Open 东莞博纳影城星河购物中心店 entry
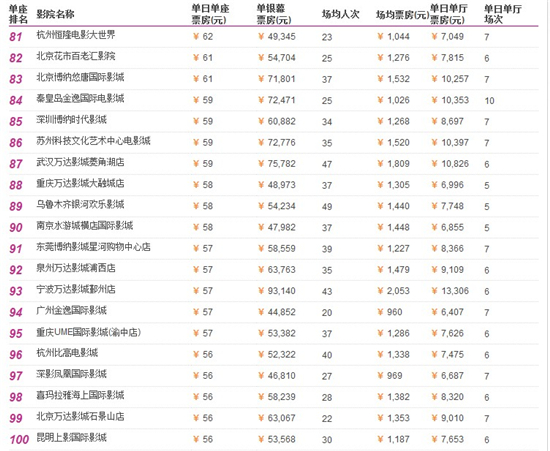 pyautogui.click(x=93, y=247)
